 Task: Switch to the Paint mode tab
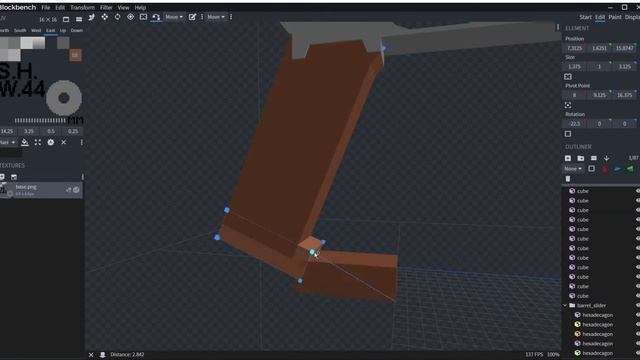click(615, 17)
